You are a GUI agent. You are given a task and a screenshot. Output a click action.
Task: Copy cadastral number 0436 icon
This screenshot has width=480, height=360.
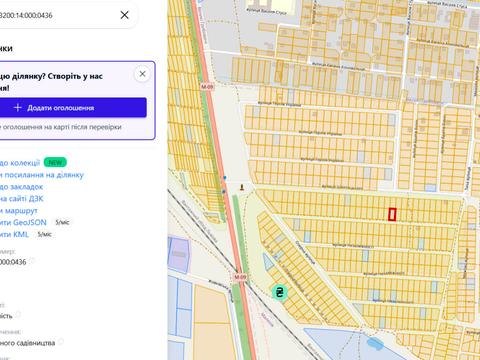pyautogui.click(x=32, y=261)
